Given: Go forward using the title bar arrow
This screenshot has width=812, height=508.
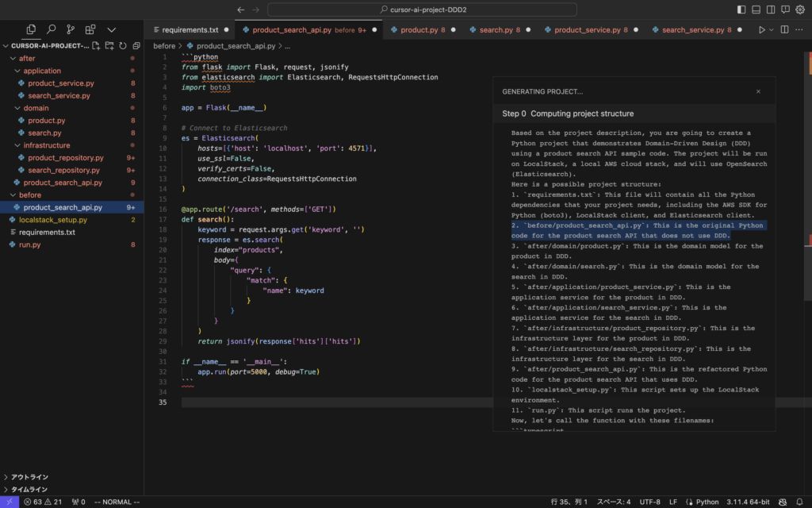Looking at the screenshot, I should point(255,10).
